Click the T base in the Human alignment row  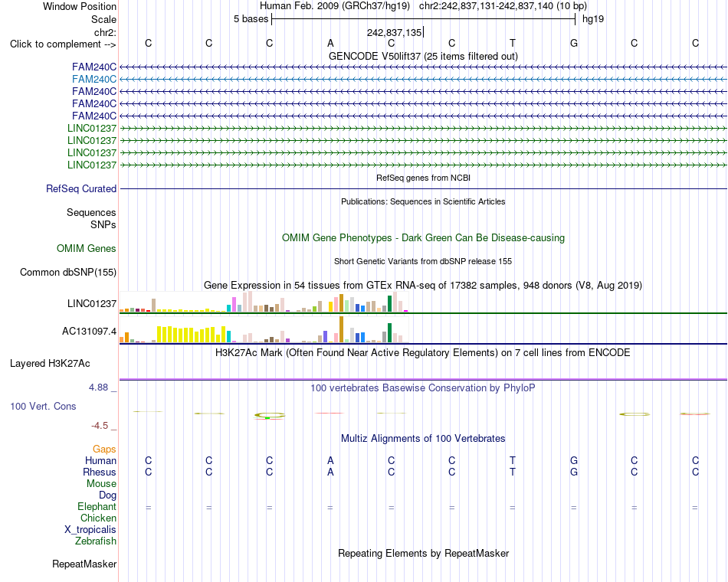(x=513, y=460)
